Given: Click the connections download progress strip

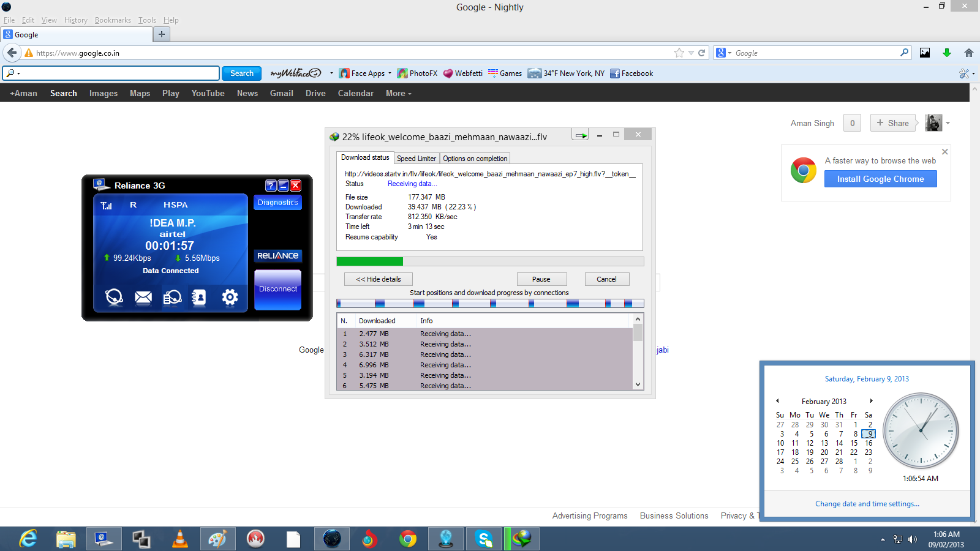Looking at the screenshot, I should pyautogui.click(x=490, y=303).
